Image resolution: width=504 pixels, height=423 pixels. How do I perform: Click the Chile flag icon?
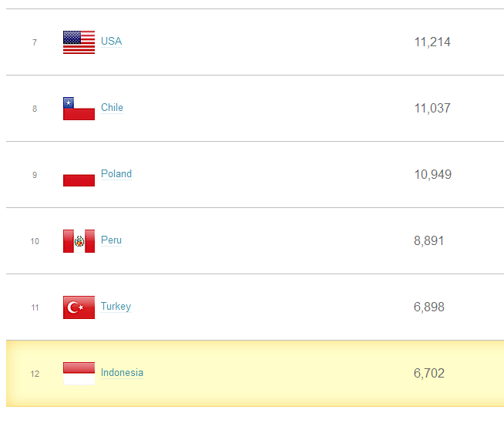tap(79, 109)
